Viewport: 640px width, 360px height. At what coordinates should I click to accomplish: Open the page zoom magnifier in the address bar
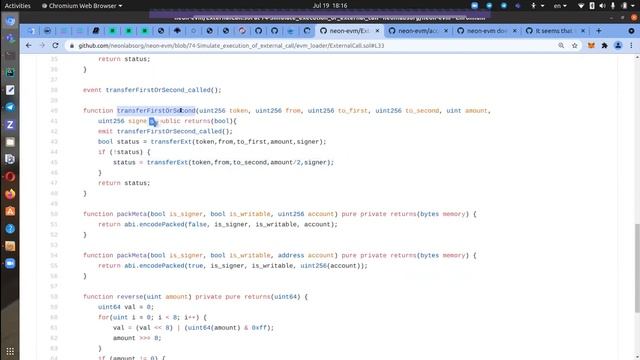click(561, 46)
